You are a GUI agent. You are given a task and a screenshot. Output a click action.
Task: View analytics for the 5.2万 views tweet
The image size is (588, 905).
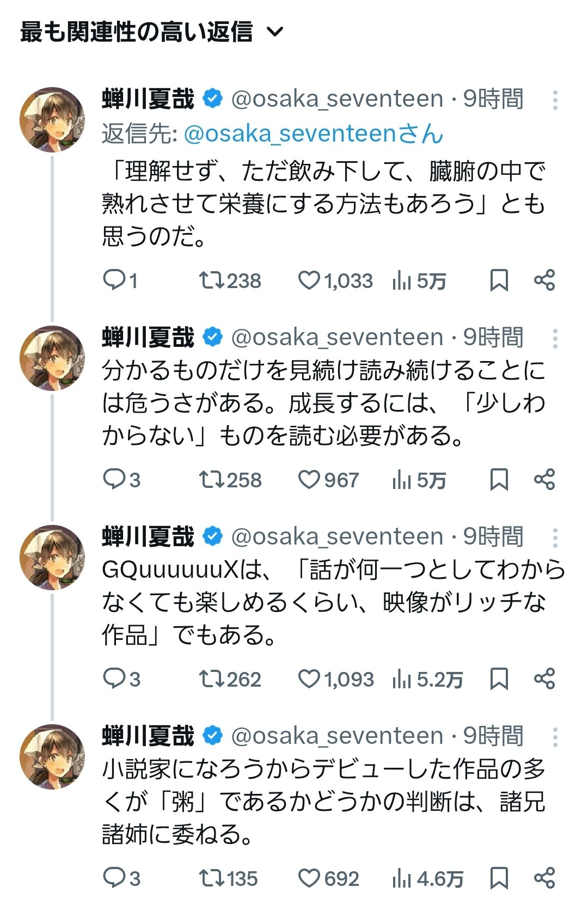(x=402, y=679)
